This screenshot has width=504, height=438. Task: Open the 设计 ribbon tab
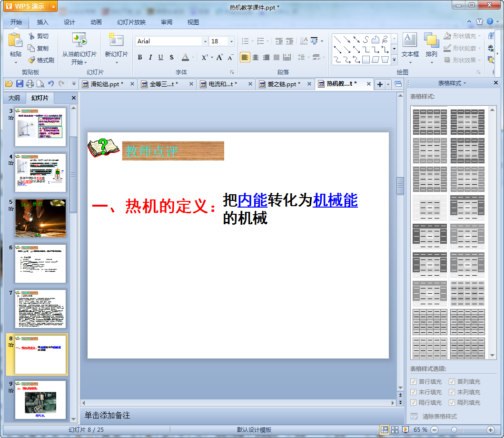(x=69, y=22)
